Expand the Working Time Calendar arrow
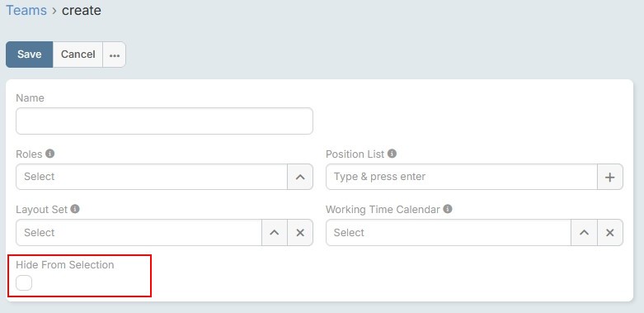 584,232
